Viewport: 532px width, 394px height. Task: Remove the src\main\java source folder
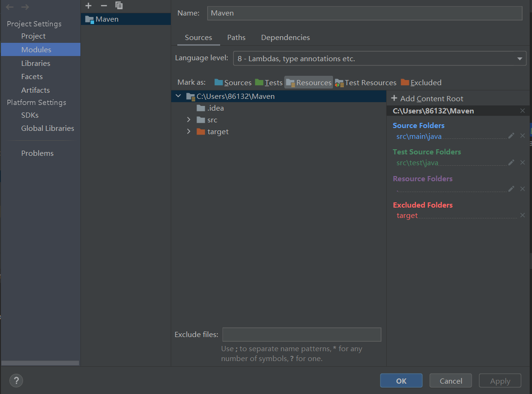point(522,136)
